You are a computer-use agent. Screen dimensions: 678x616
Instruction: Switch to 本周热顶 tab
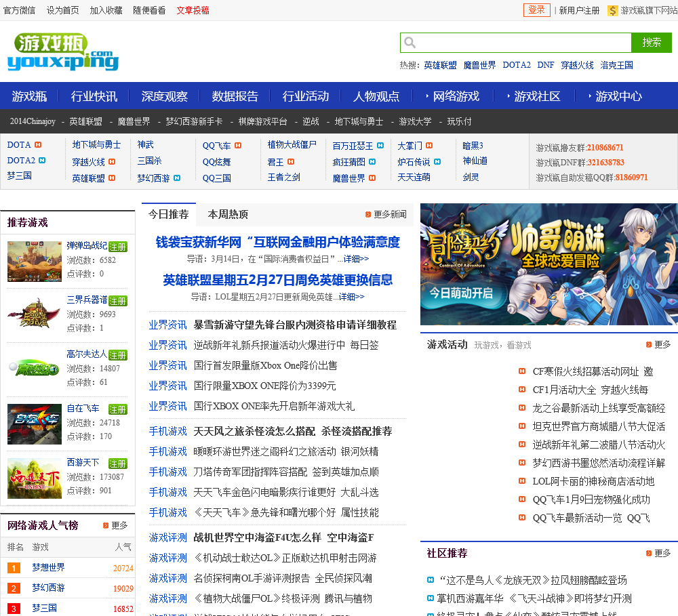point(228,214)
